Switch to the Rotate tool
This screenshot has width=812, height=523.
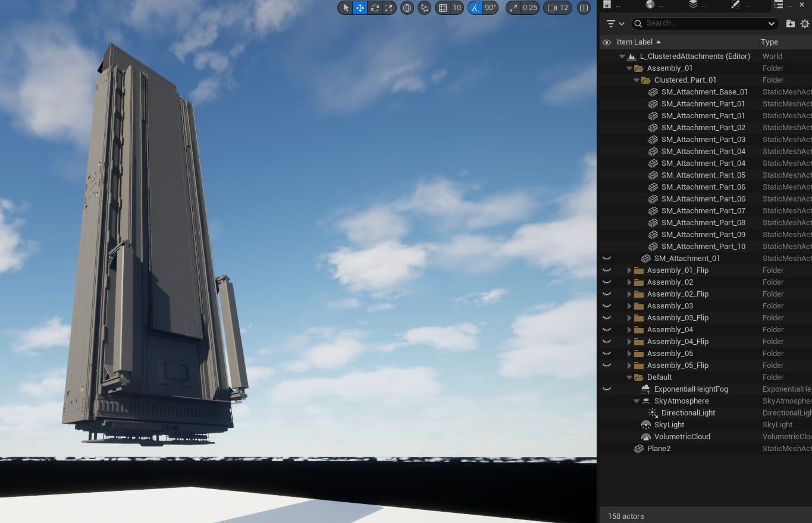tap(374, 8)
